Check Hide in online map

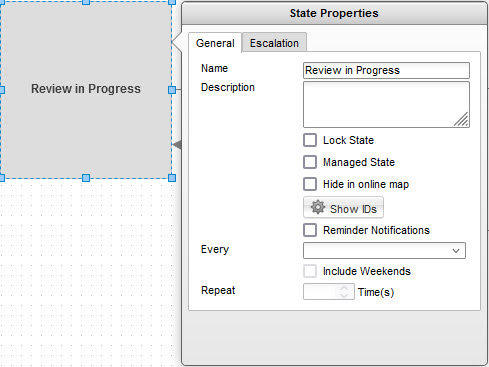pos(310,184)
